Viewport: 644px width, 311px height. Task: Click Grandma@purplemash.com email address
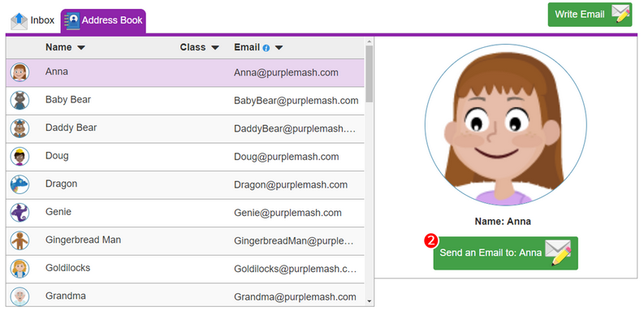click(x=295, y=296)
